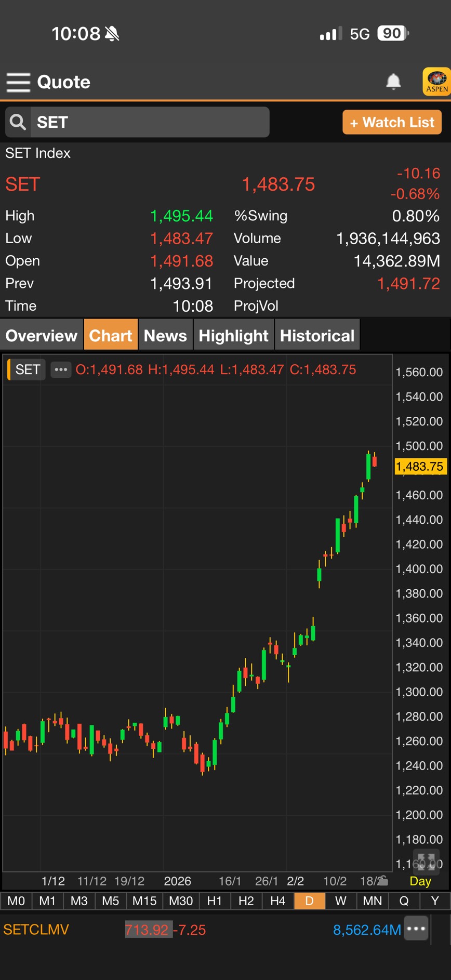Tap the Highlight tab
This screenshot has height=980, width=451.
point(233,336)
